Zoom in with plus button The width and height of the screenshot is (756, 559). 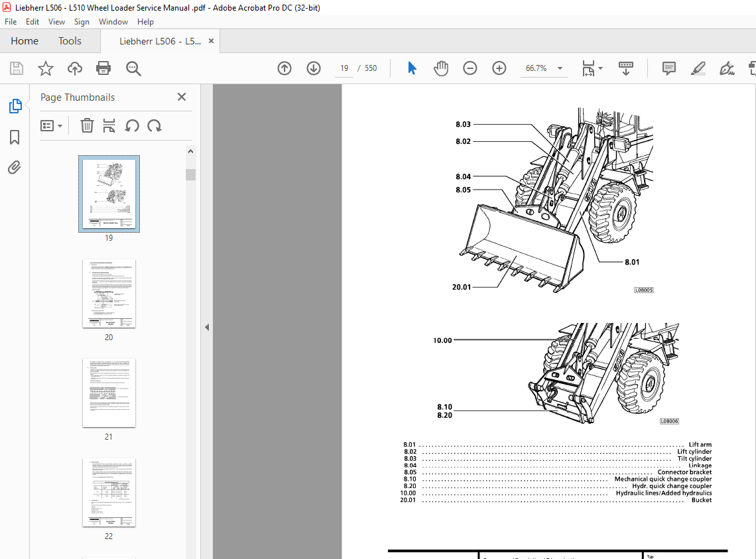(x=499, y=68)
